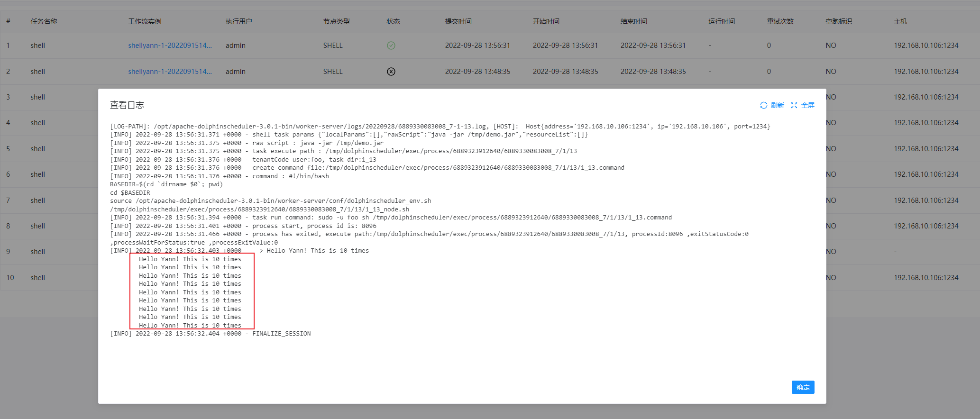Screen dimensions: 980x419
Task: Click the 查看日志 dialog title
Action: [x=127, y=105]
